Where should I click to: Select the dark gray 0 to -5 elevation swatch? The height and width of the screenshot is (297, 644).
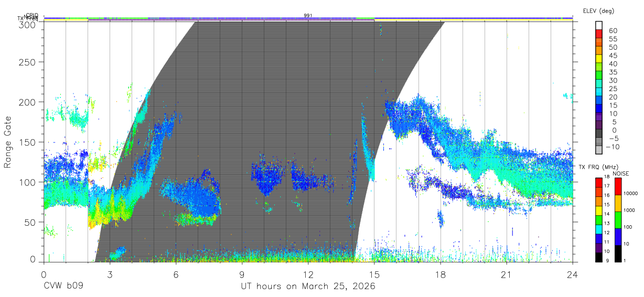[x=599, y=134]
